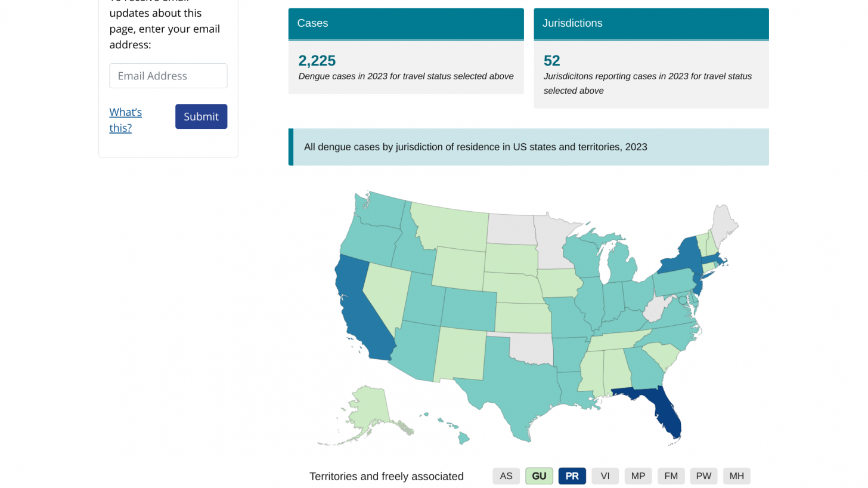Click the District of Columbia circle marker
Image resolution: width=868 pixels, height=488 pixels.
pyautogui.click(x=683, y=300)
